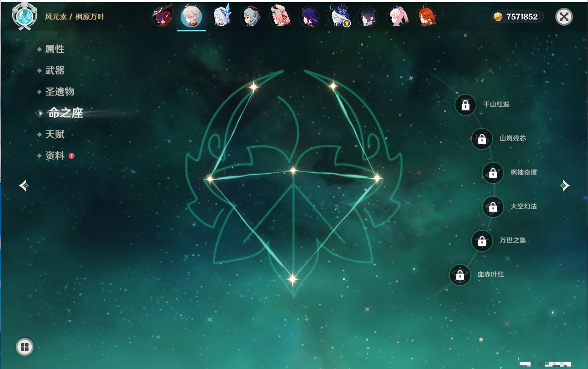Select the locked 枫袖奇谭 constellation node

tap(493, 173)
